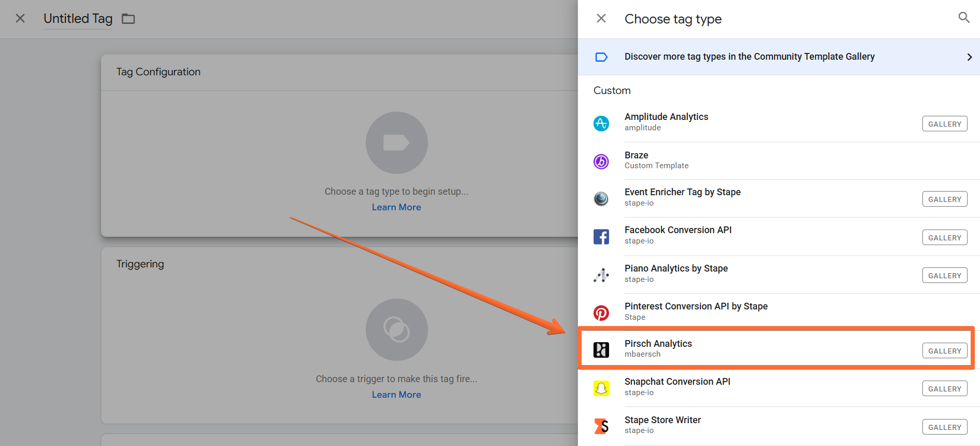The width and height of the screenshot is (980, 446).
Task: Click 'Choose a tag type to begin setup' text
Action: pos(396,192)
